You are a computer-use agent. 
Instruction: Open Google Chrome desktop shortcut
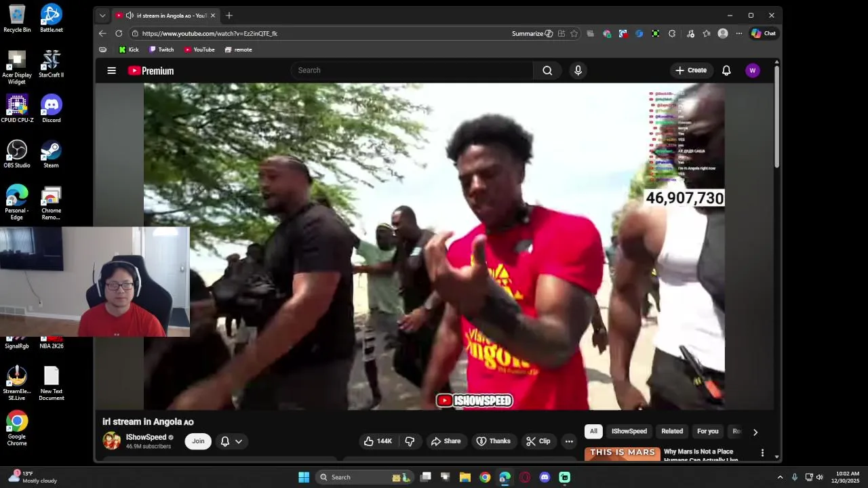tap(17, 428)
